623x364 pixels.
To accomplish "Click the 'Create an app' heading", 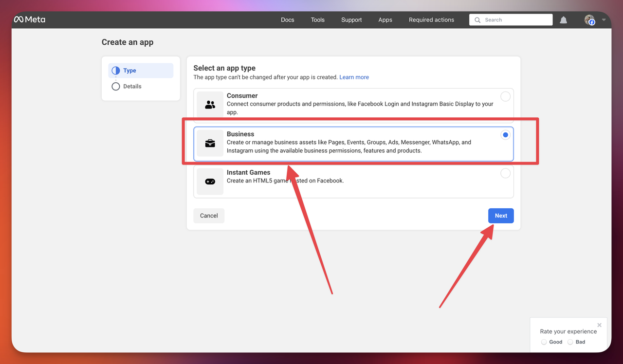I will [x=128, y=42].
